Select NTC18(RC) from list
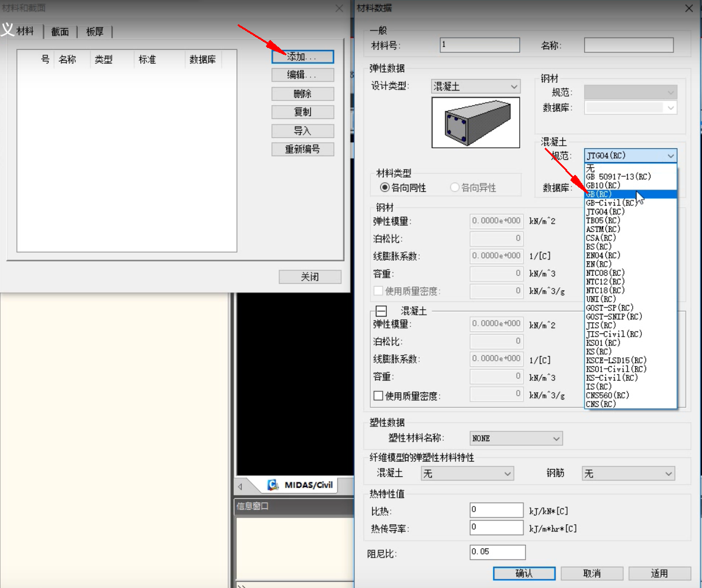 (x=631, y=290)
